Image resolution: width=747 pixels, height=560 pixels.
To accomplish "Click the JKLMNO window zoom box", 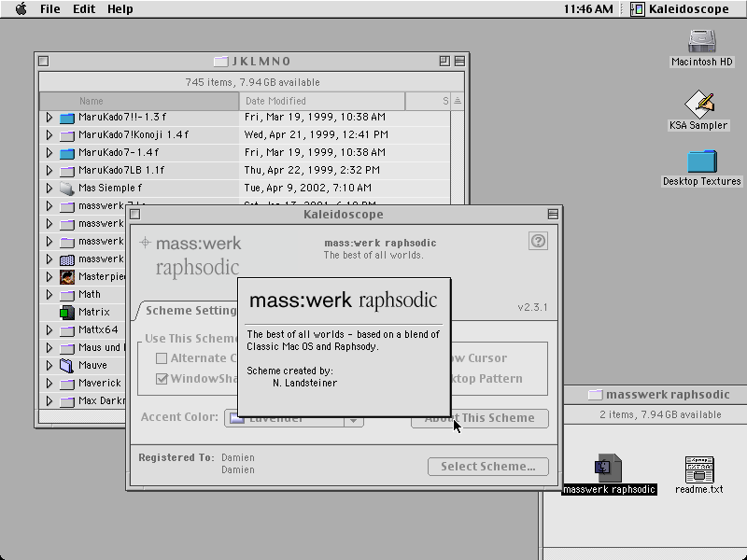I will pos(444,61).
